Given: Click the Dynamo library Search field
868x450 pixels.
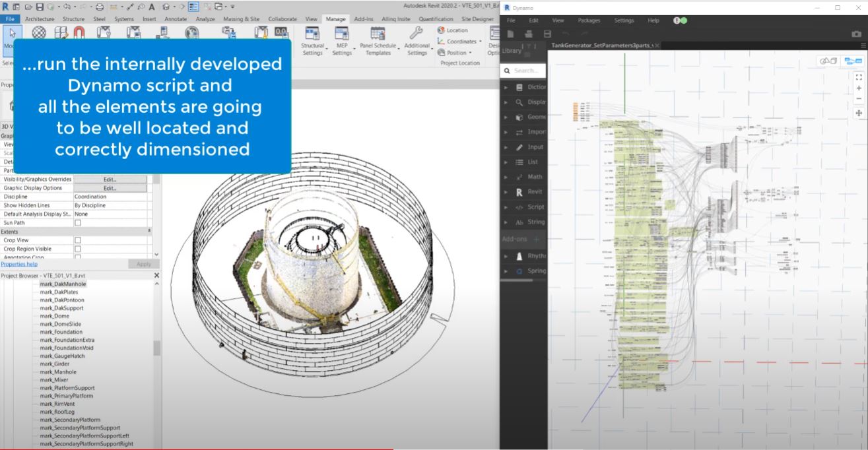Looking at the screenshot, I should pyautogui.click(x=523, y=71).
